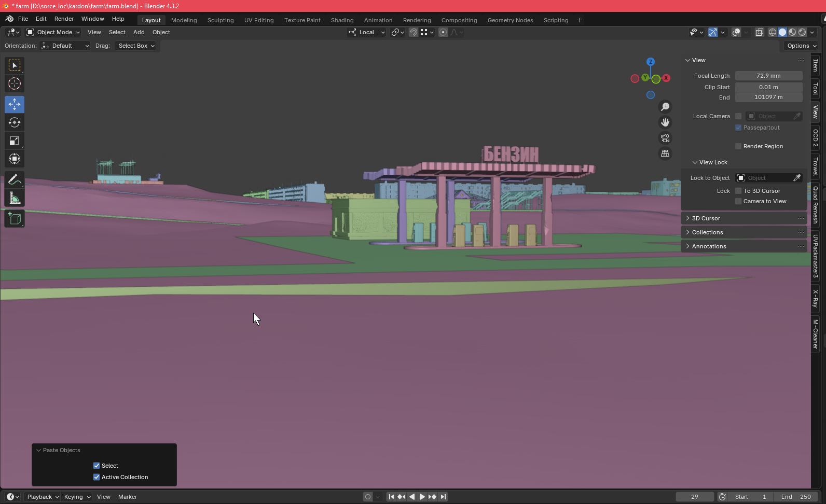Select the Move tool in toolbar
The height and width of the screenshot is (504, 826).
[15, 104]
